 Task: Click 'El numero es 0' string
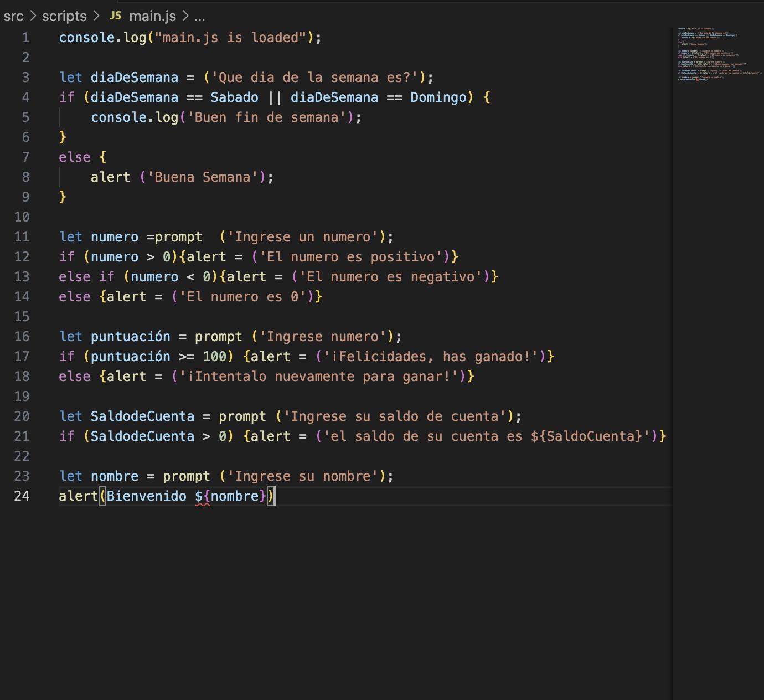click(242, 297)
